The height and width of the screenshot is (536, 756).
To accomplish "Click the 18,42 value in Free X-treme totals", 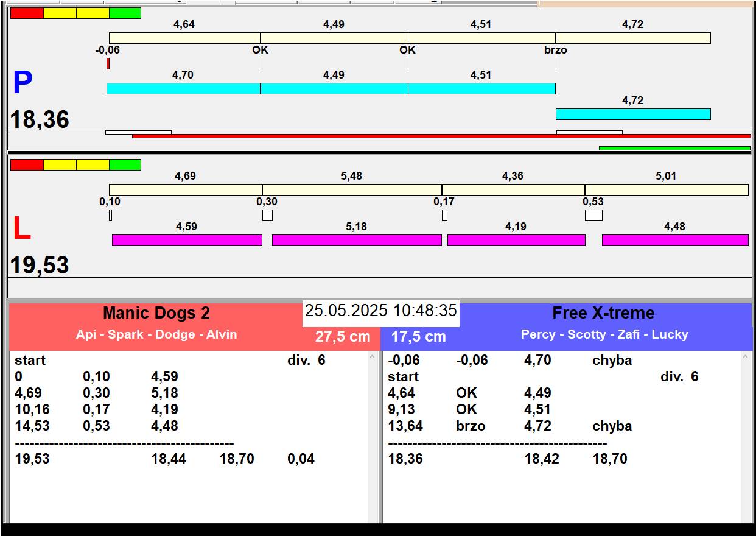I will [x=542, y=459].
